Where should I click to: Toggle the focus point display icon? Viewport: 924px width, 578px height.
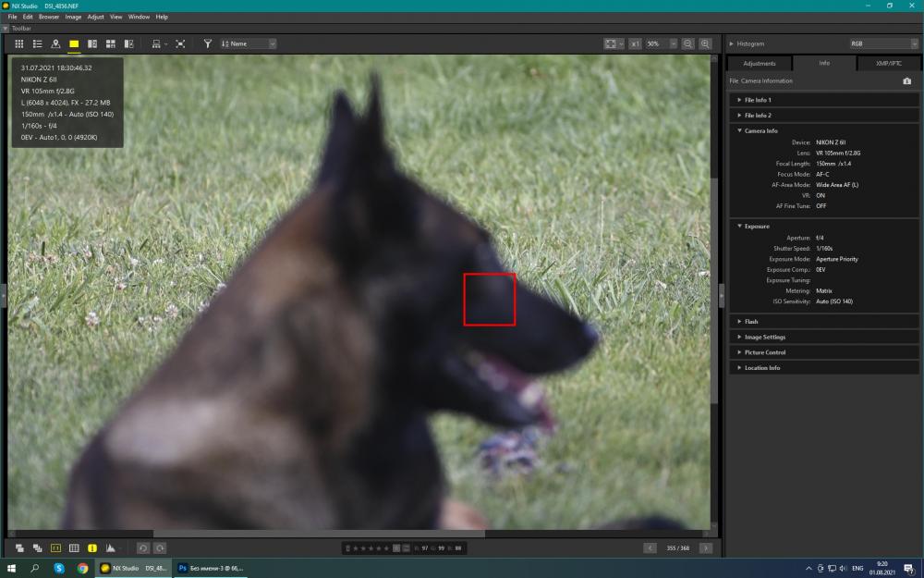point(55,547)
